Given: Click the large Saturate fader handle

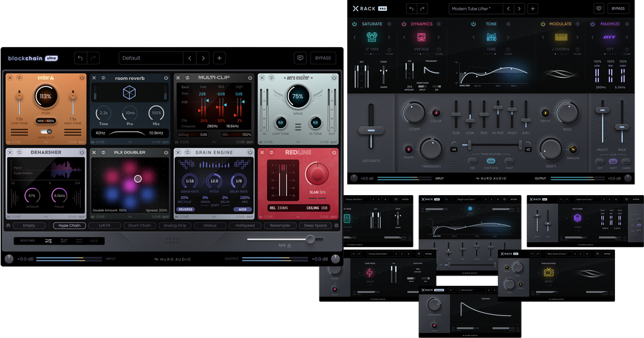Looking at the screenshot, I should coord(370,129).
